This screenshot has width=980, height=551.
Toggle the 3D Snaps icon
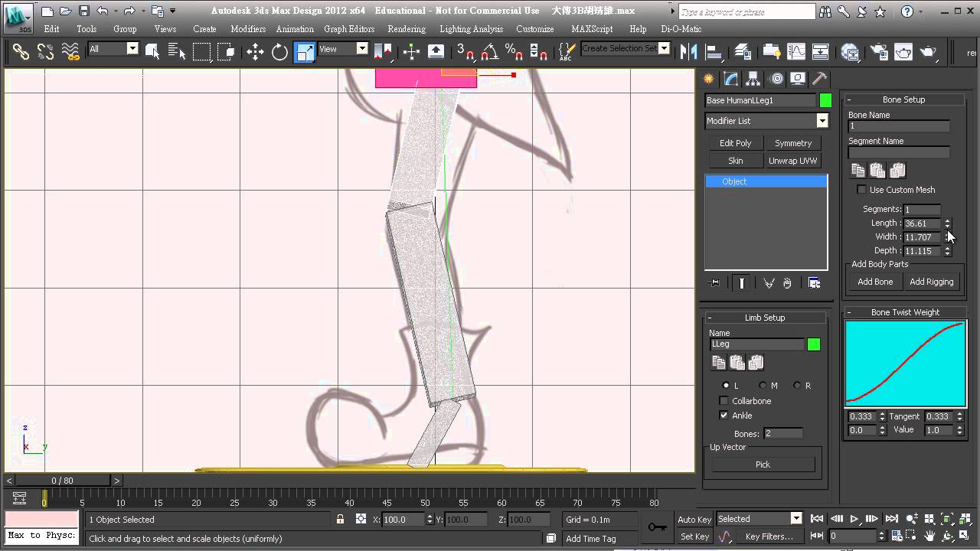[x=465, y=52]
